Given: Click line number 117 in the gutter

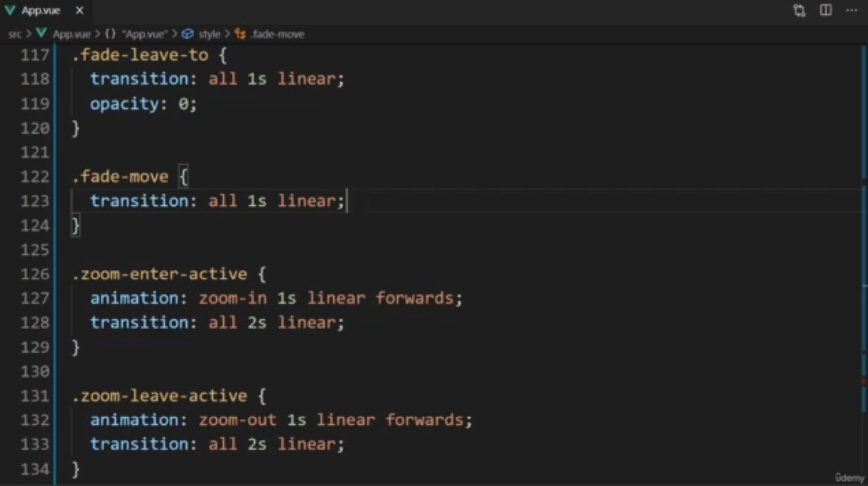Looking at the screenshot, I should [35, 55].
